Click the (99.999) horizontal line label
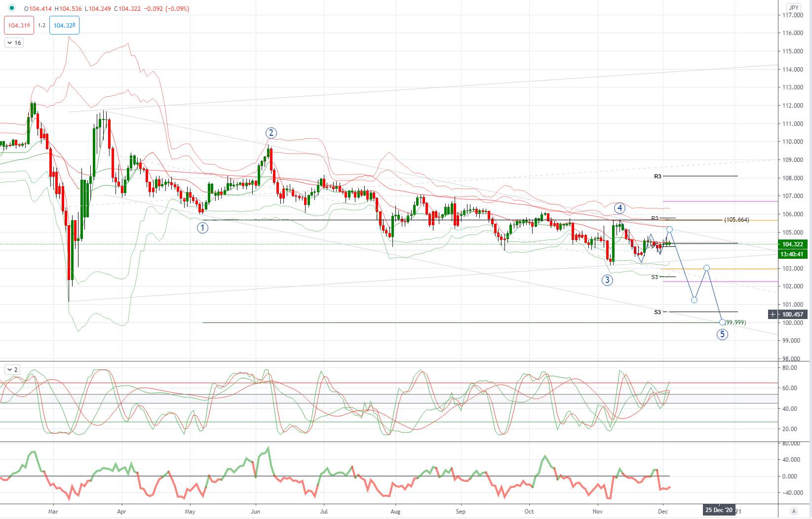The height and width of the screenshot is (519, 812). 735,322
